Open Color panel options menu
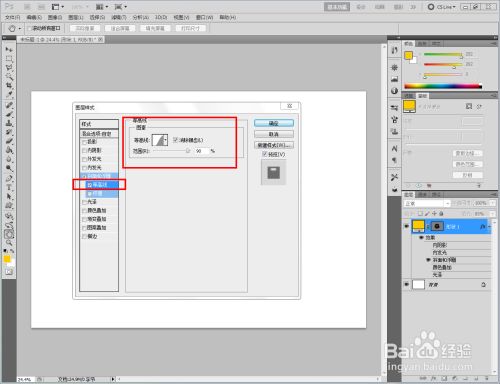500x384 pixels. (494, 44)
